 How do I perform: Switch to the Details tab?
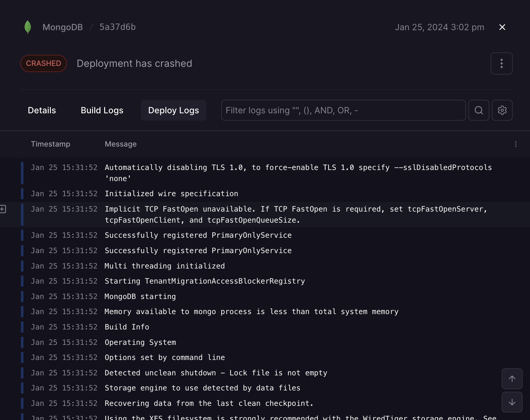click(x=42, y=110)
